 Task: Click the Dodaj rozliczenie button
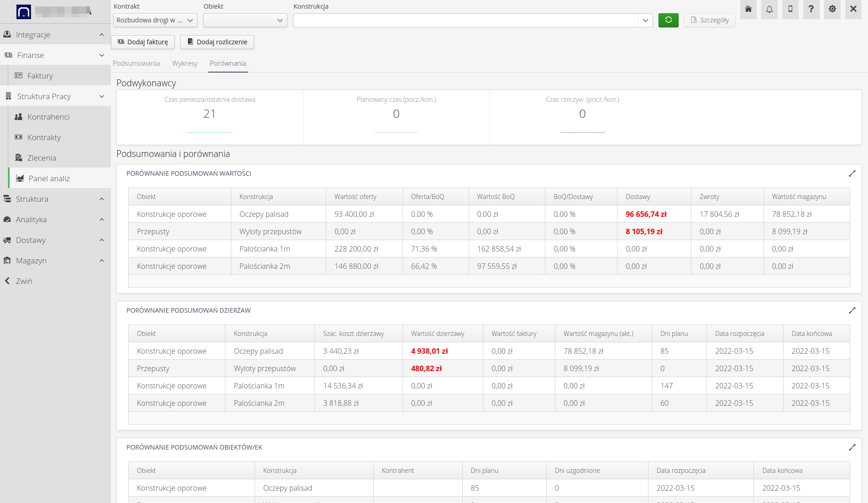point(217,42)
